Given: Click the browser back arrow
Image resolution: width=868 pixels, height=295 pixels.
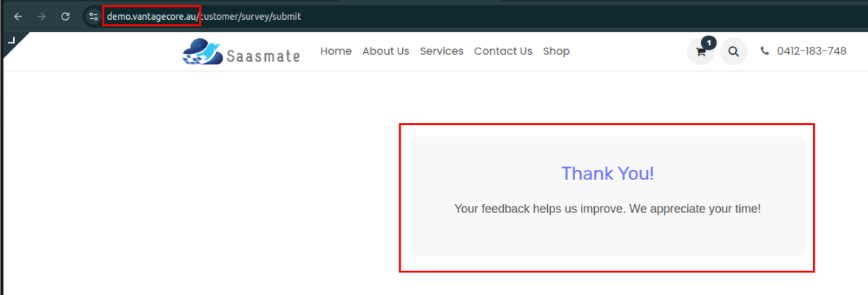Looking at the screenshot, I should (x=18, y=16).
